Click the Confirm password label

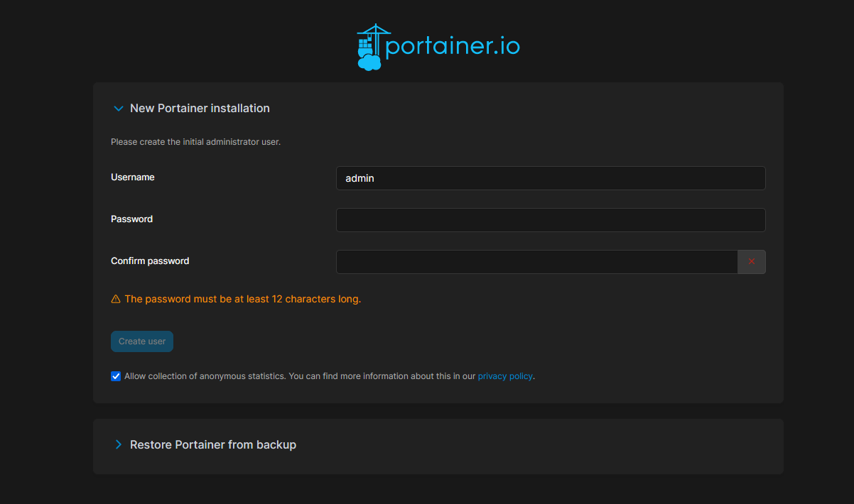[150, 261]
